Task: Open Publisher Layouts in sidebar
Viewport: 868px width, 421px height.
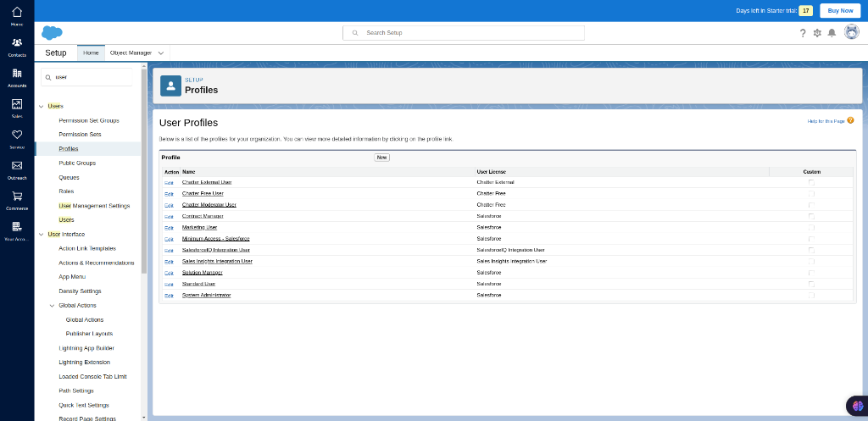Action: coord(89,334)
